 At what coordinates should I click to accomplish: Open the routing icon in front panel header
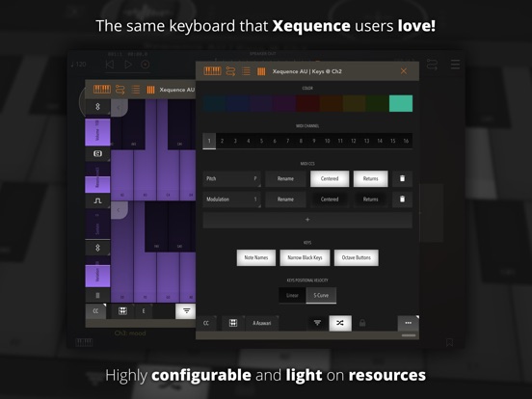tap(230, 71)
